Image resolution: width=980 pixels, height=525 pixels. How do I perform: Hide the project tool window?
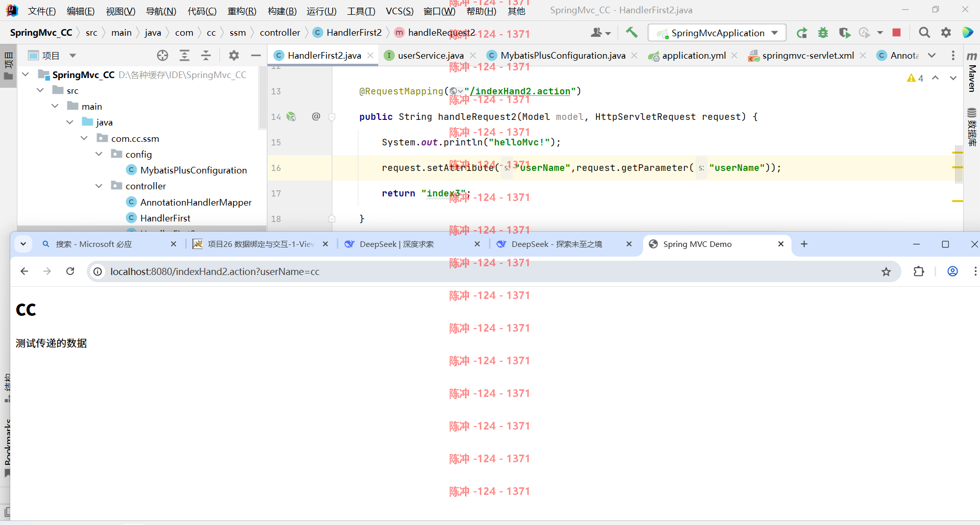coord(256,56)
